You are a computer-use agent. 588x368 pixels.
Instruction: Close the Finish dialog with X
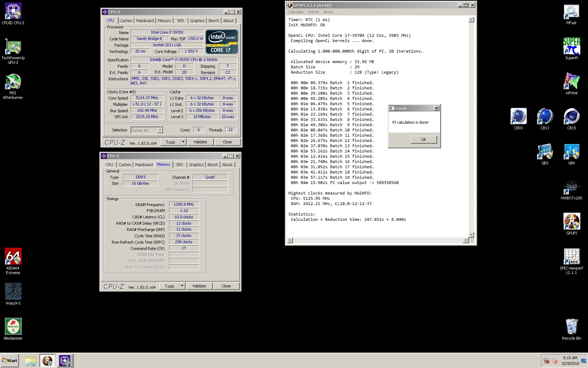[x=436, y=108]
